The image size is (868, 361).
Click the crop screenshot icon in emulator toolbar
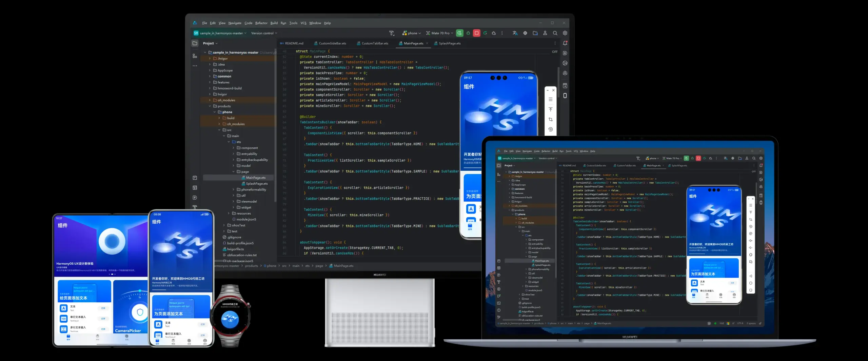click(x=551, y=119)
